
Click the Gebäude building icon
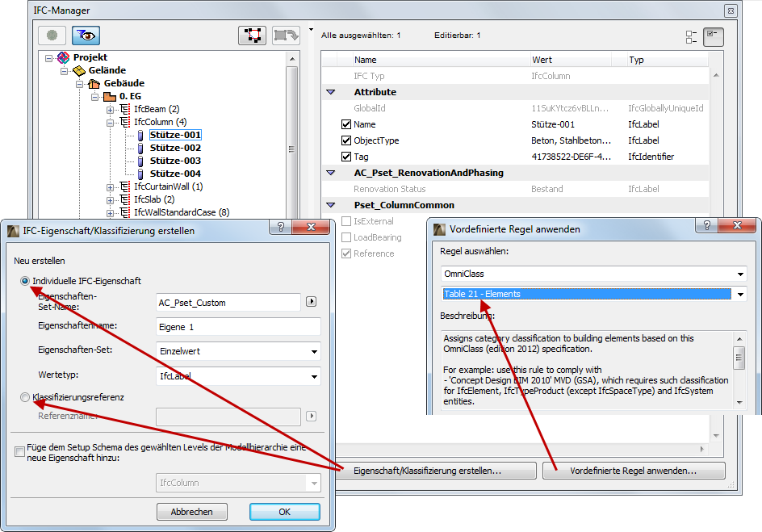(94, 84)
